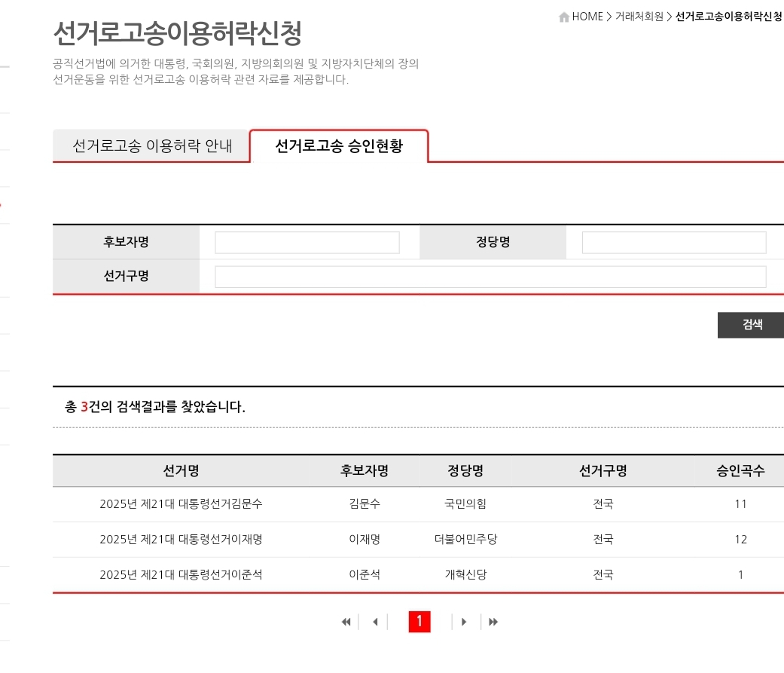Click the HOME house icon in breadcrumb
The height and width of the screenshot is (673, 784).
[x=564, y=17]
